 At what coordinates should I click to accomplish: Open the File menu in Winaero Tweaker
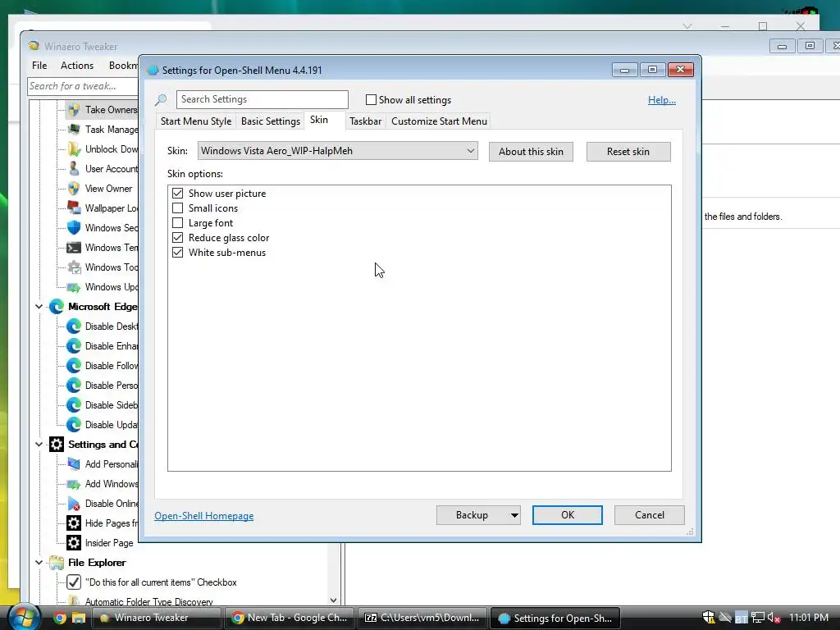coord(39,66)
